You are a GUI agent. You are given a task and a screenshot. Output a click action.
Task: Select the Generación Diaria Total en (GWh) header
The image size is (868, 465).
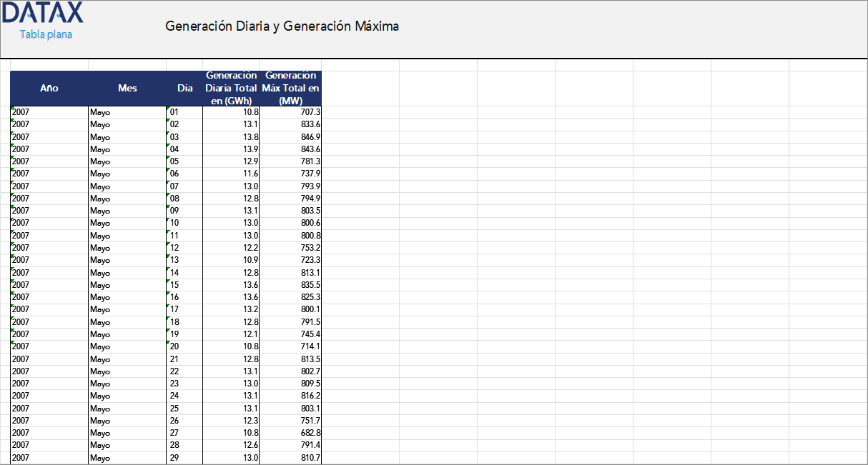230,89
